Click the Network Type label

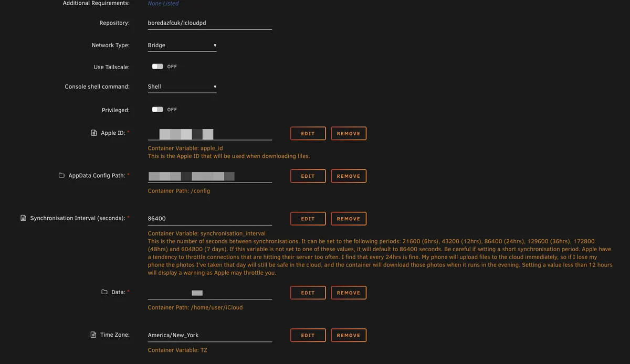[111, 46]
